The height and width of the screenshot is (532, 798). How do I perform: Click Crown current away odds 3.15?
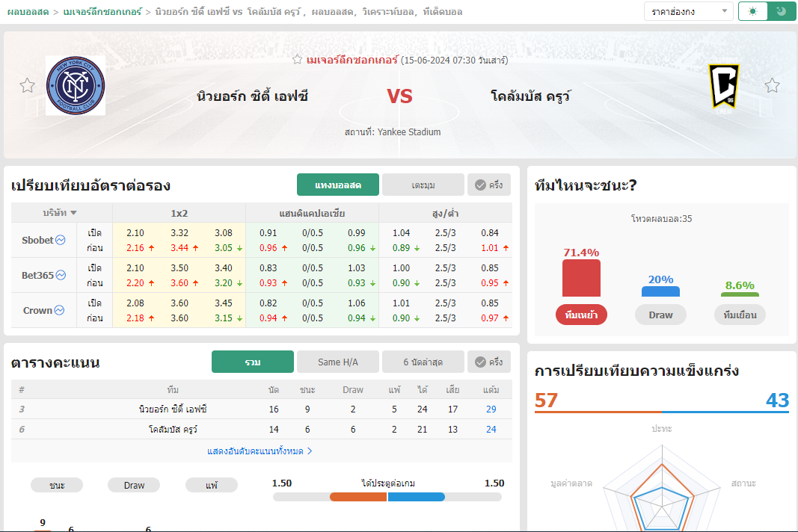point(224,318)
